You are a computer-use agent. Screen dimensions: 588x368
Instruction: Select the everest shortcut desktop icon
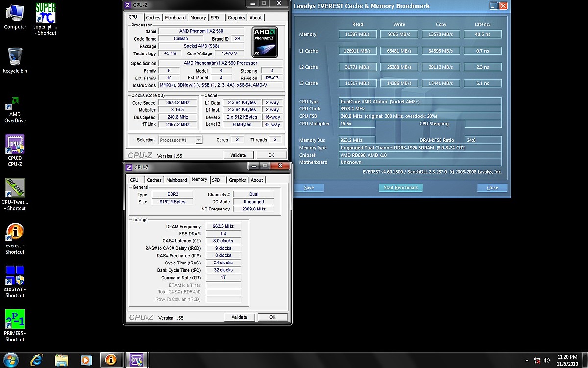coord(15,239)
